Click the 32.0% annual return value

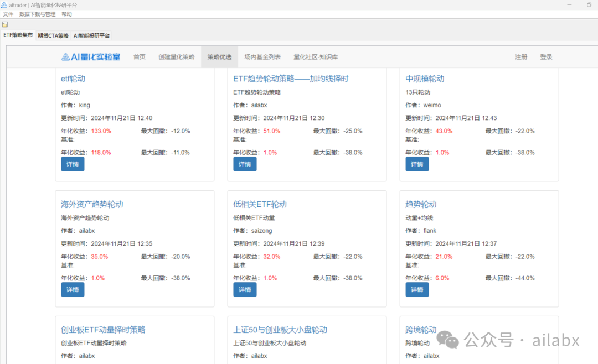(x=271, y=257)
